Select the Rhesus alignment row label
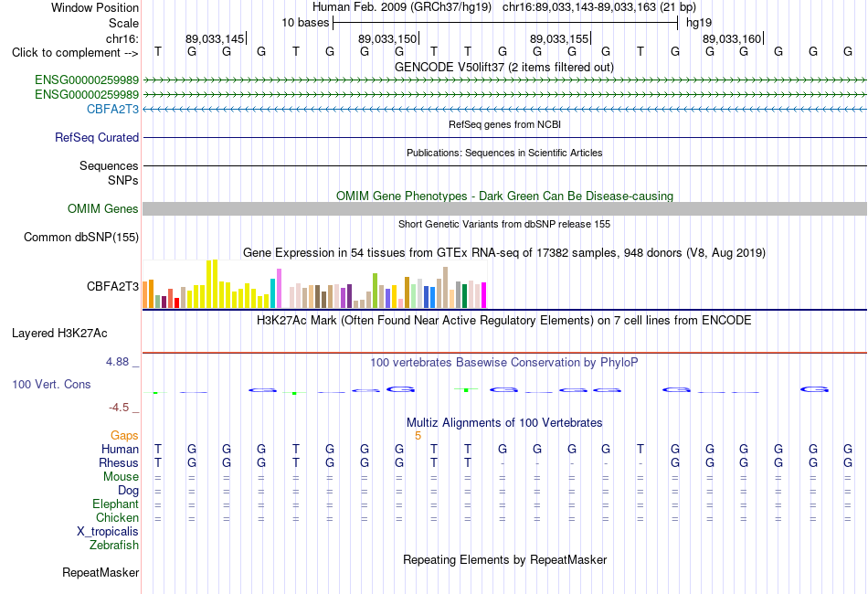Screen dimensions: 868x594 tap(119, 462)
